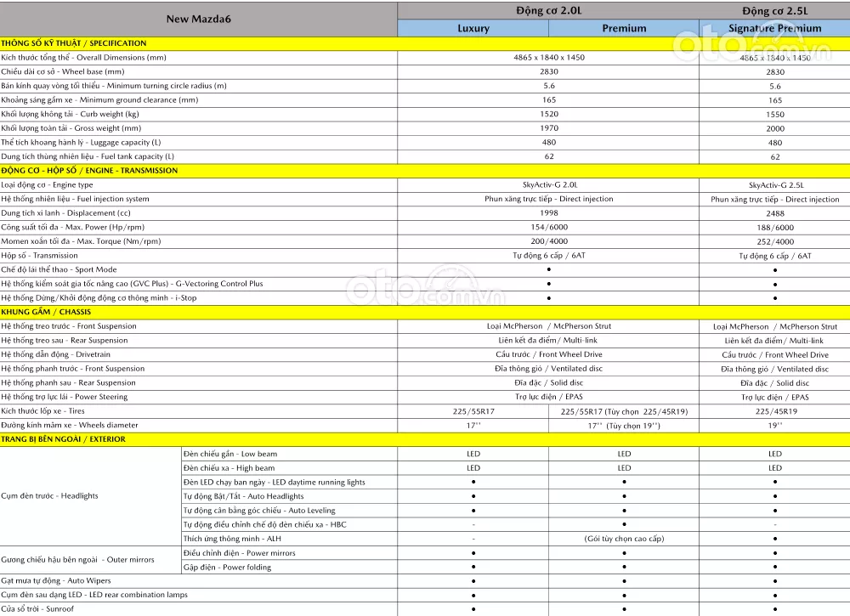
Task: Select 'Cụm đèn trước - Headlights' group label
Action: click(x=50, y=495)
